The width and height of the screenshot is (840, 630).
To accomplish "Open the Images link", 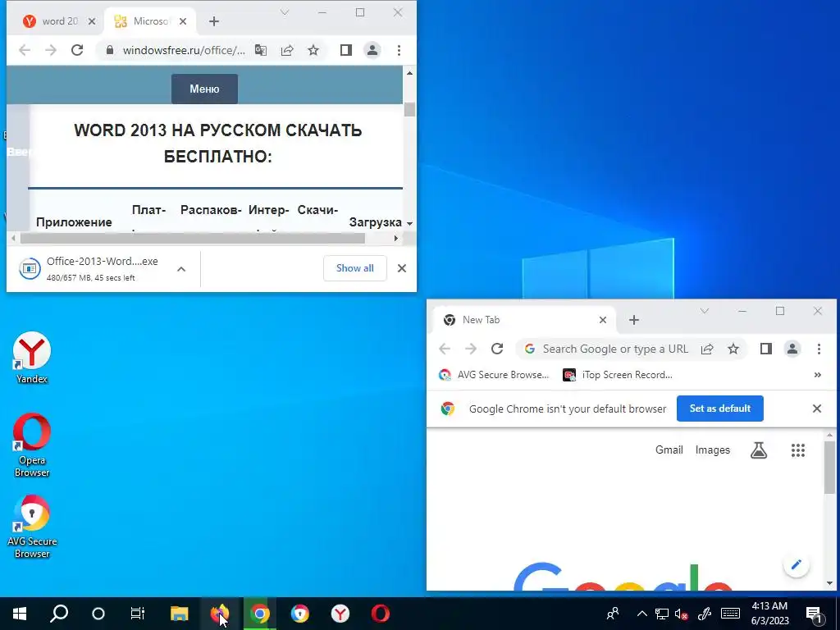I will pos(713,450).
